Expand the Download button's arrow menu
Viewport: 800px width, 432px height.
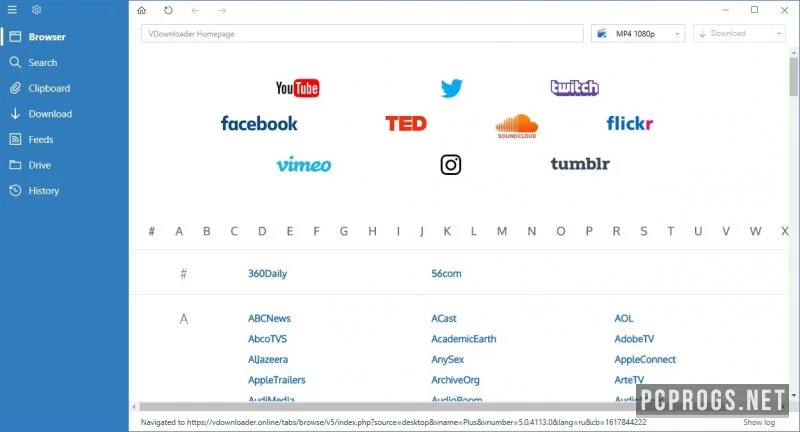point(779,33)
